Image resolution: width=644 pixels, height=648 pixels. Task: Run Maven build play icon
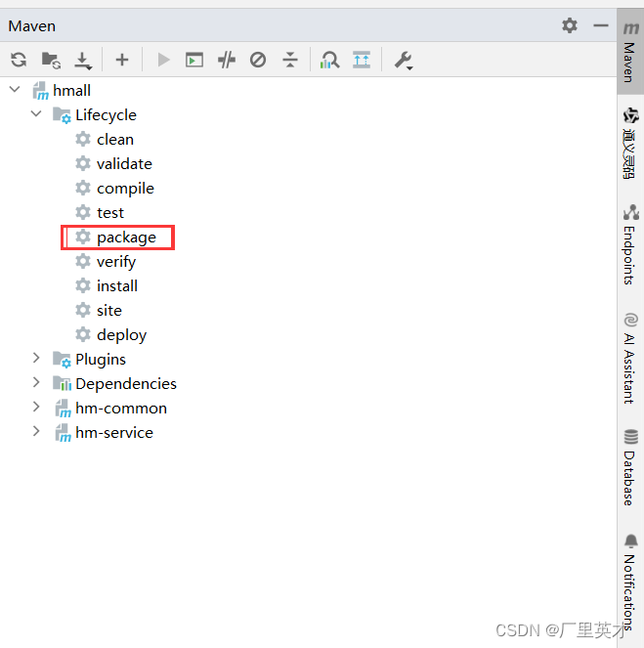(x=163, y=60)
